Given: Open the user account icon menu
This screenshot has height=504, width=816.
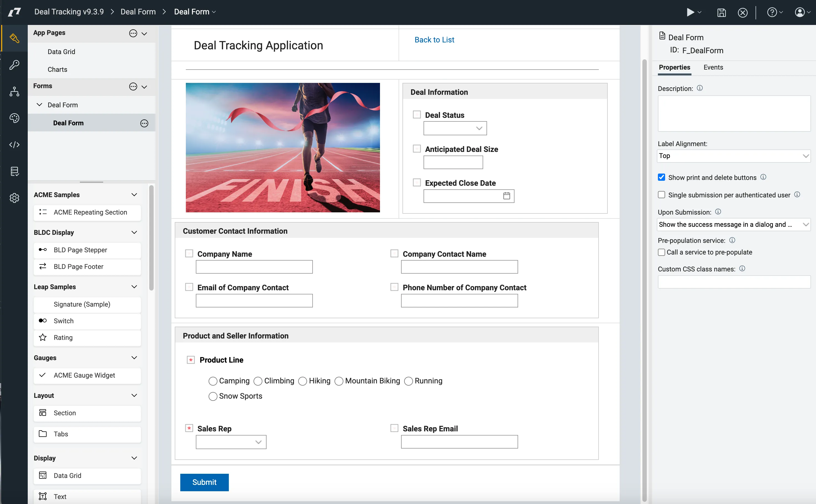Looking at the screenshot, I should tap(800, 12).
